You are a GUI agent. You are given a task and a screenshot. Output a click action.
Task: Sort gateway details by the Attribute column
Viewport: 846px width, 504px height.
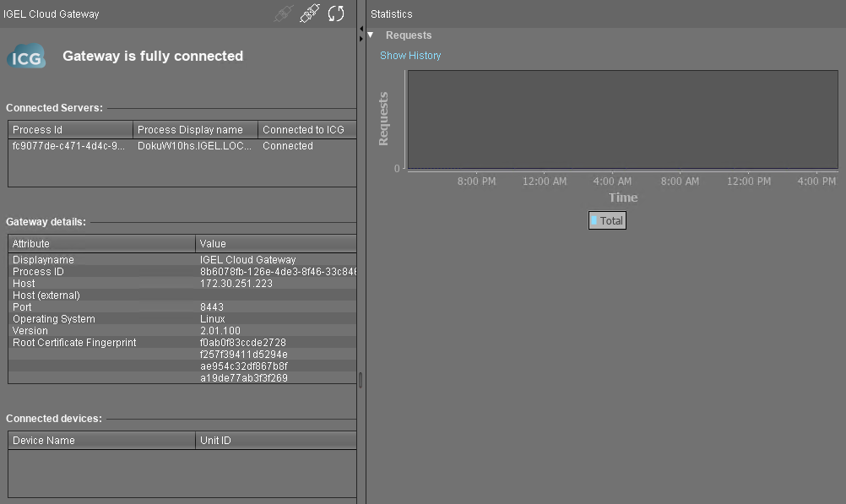pyautogui.click(x=101, y=244)
